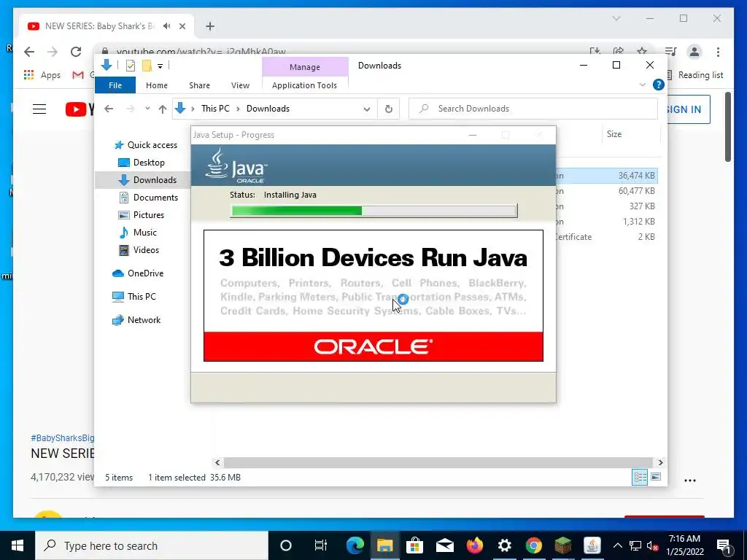
Task: Open Pictures in navigation pane
Action: (x=141, y=215)
